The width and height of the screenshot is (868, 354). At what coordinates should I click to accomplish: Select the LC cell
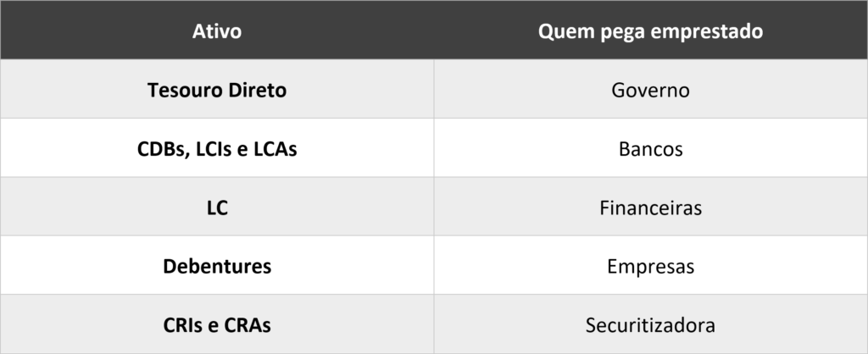(217, 207)
